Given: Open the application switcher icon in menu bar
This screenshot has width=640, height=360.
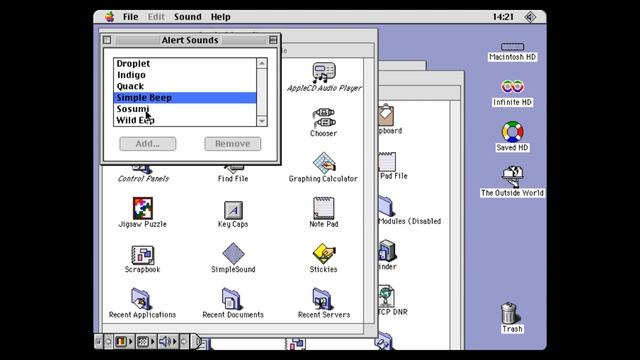Looking at the screenshot, I should pos(530,17).
